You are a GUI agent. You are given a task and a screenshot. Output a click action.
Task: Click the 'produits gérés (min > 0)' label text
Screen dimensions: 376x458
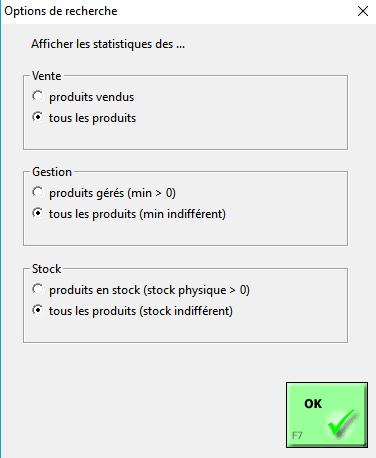pos(112,193)
